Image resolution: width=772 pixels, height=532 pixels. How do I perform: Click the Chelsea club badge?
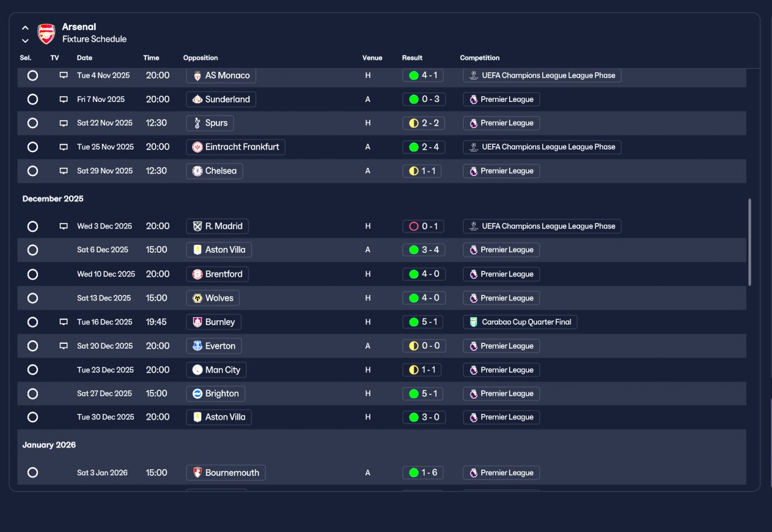(x=197, y=171)
